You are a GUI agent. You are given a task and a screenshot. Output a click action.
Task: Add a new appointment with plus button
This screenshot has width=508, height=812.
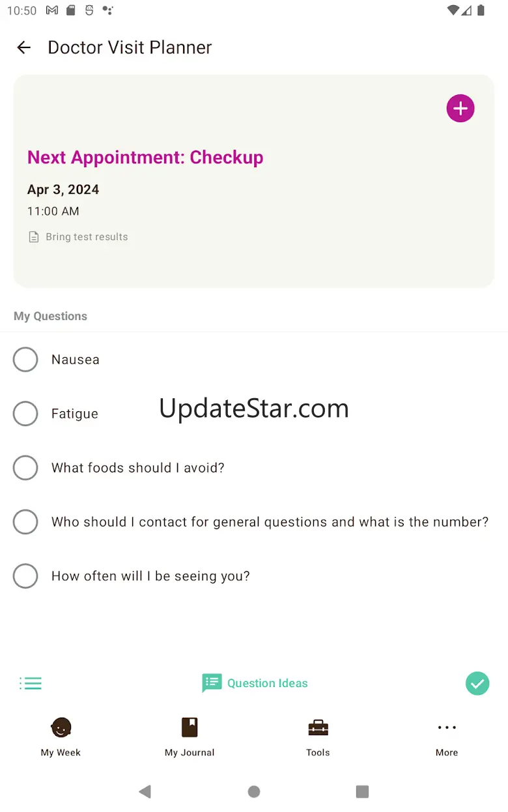(460, 108)
